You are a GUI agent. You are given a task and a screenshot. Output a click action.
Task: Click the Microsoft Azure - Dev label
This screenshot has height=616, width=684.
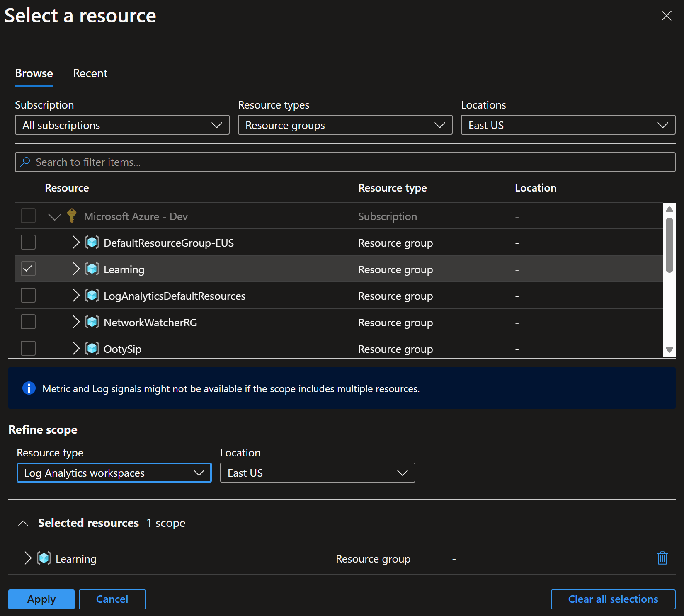click(x=136, y=216)
